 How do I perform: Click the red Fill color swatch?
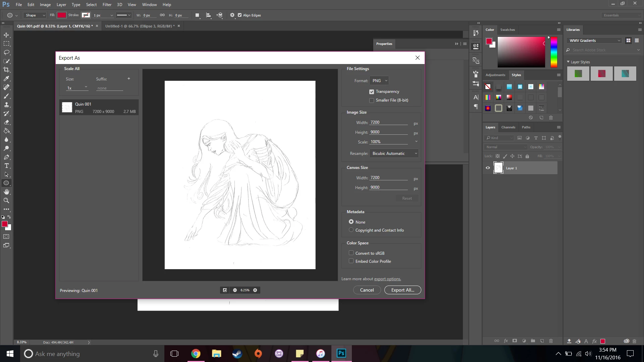pyautogui.click(x=61, y=15)
